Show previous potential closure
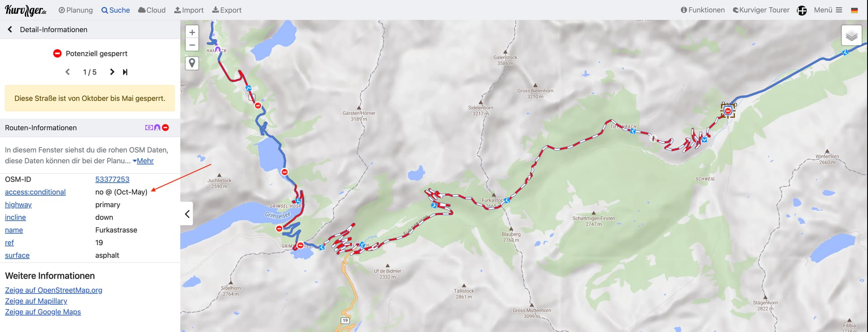The height and width of the screenshot is (332, 868). click(68, 72)
